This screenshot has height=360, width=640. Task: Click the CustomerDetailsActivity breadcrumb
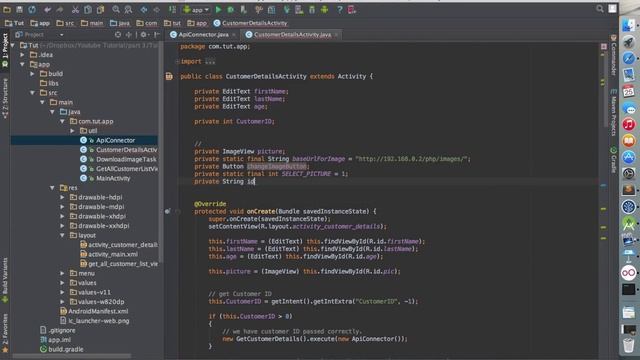[250, 23]
